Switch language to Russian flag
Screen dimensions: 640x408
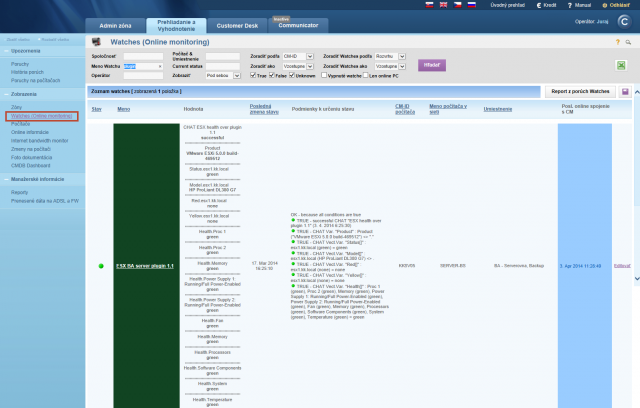point(471,5)
